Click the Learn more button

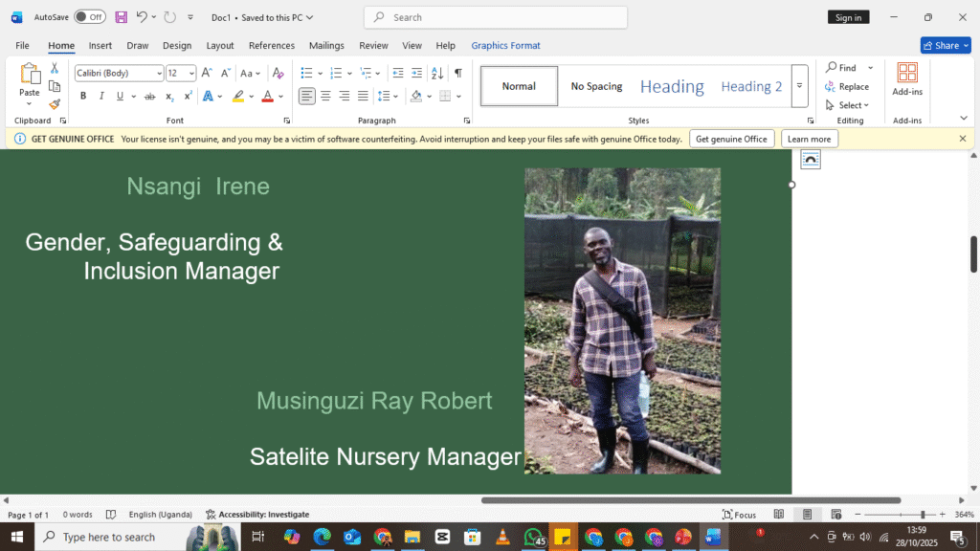tap(809, 139)
